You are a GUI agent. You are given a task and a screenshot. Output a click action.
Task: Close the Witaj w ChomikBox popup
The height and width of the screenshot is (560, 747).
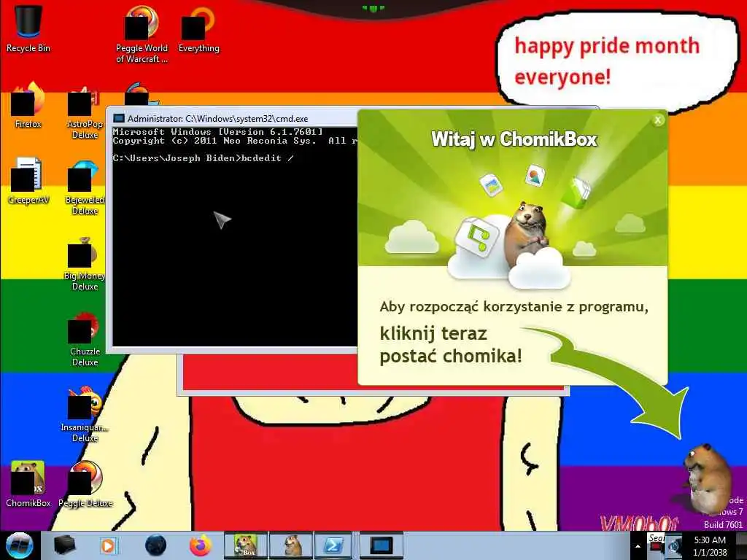pyautogui.click(x=658, y=120)
